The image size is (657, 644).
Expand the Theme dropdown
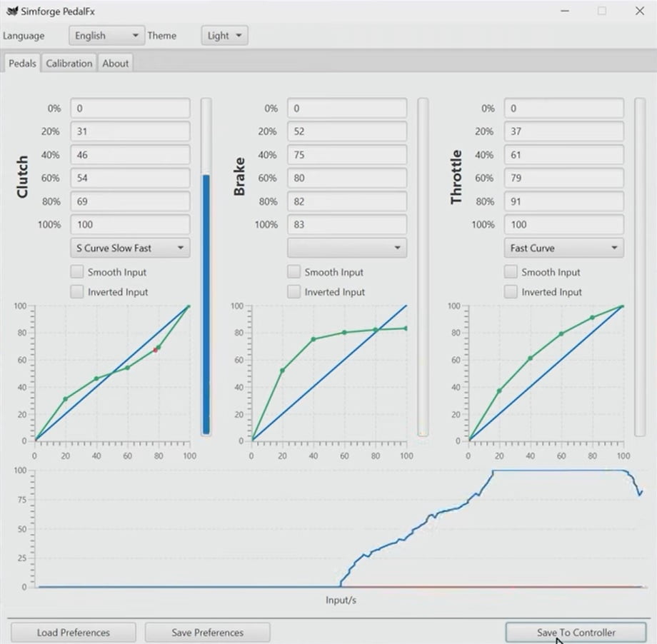[x=224, y=36]
